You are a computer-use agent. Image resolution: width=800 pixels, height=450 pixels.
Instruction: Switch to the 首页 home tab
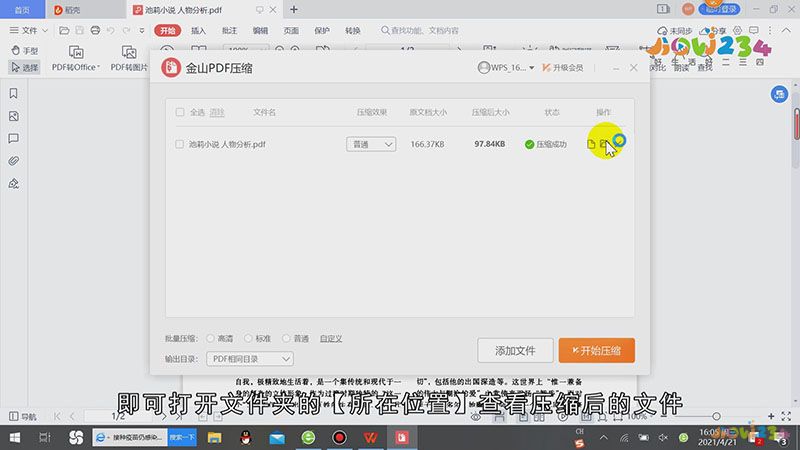point(22,10)
